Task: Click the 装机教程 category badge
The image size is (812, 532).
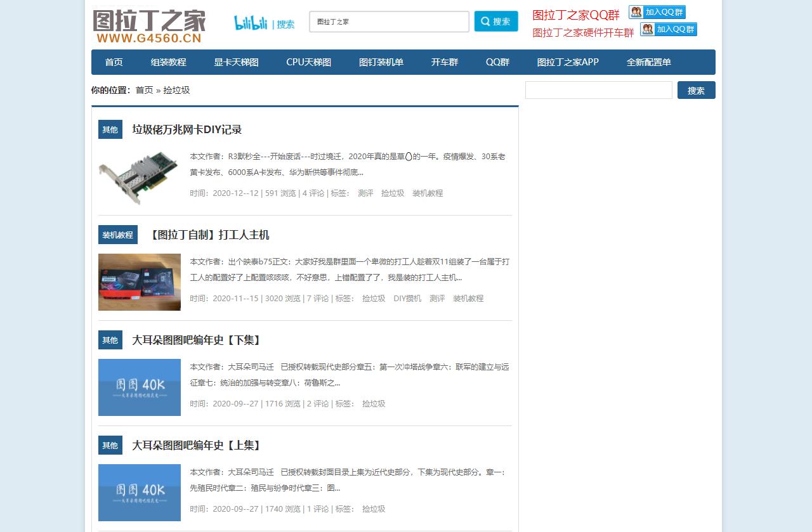Action: tap(117, 234)
